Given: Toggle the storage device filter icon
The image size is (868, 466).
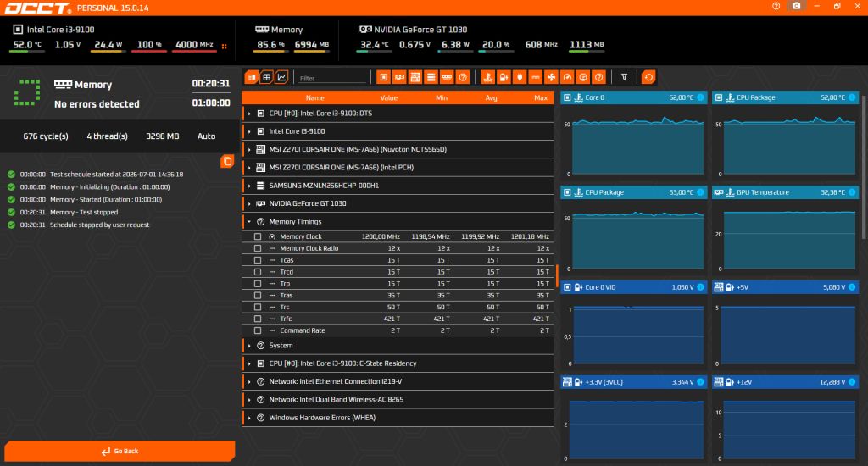Looking at the screenshot, I should coord(431,77).
